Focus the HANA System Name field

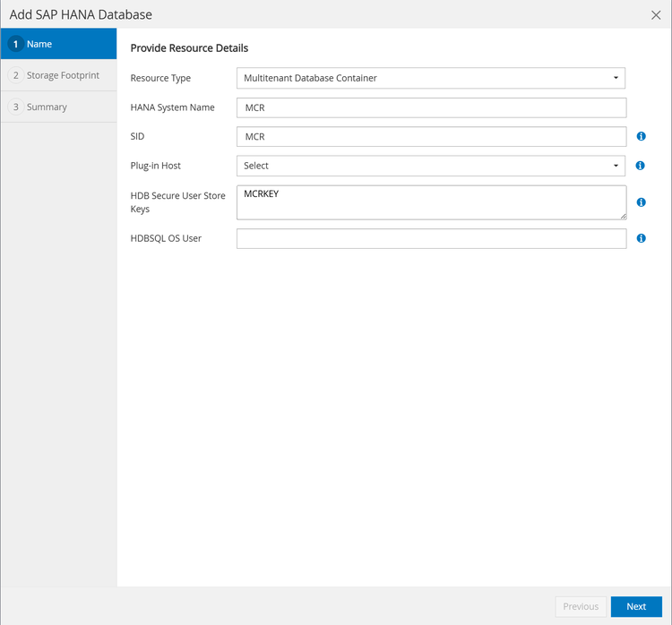(x=430, y=107)
